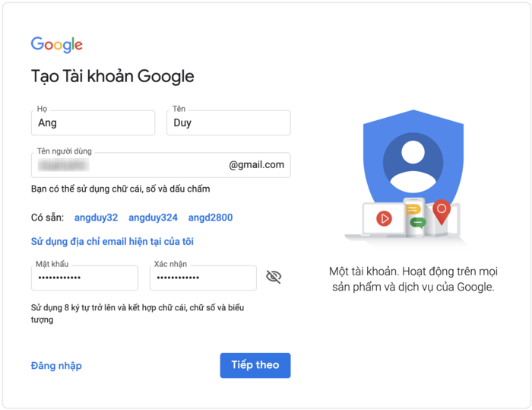
Task: Go to Đăng nhập sign-in link
Action: coord(56,366)
